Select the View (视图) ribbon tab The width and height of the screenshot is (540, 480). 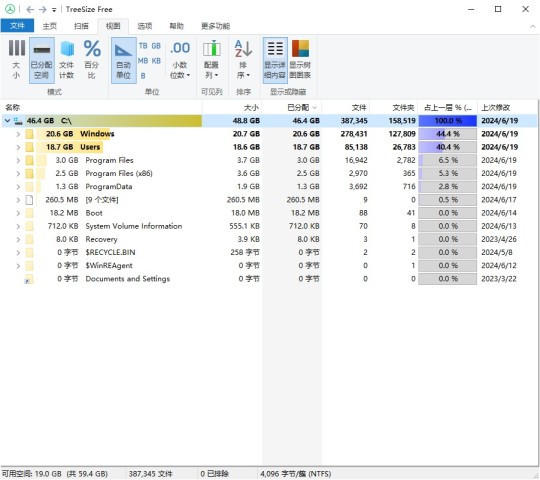(x=113, y=26)
